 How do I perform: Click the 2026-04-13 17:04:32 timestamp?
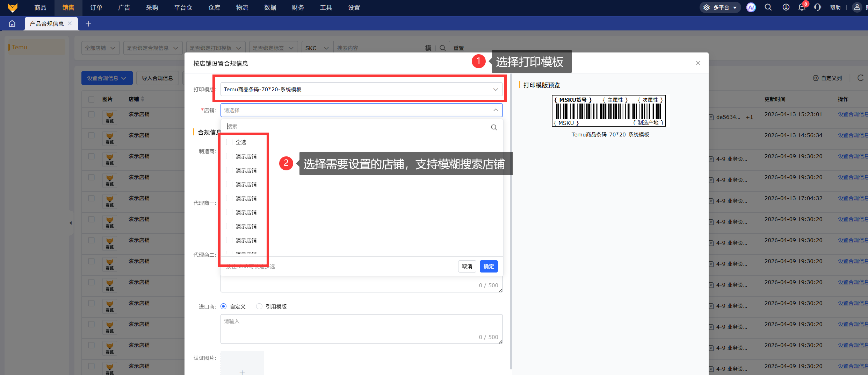click(793, 198)
